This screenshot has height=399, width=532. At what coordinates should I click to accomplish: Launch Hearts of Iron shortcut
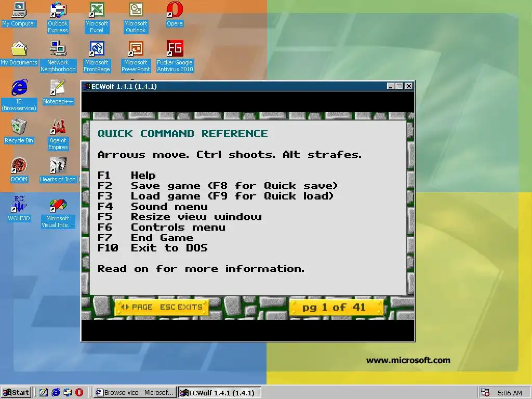(58, 170)
